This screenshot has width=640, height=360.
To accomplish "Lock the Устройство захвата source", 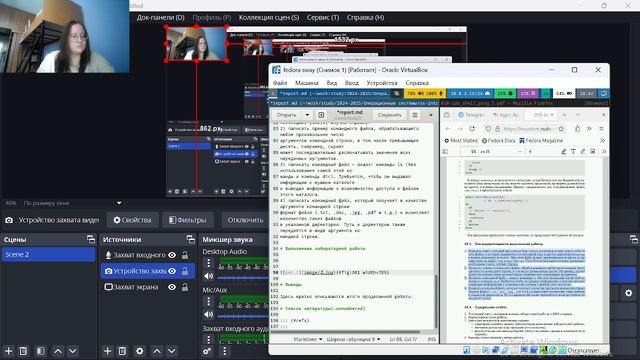I will click(185, 271).
